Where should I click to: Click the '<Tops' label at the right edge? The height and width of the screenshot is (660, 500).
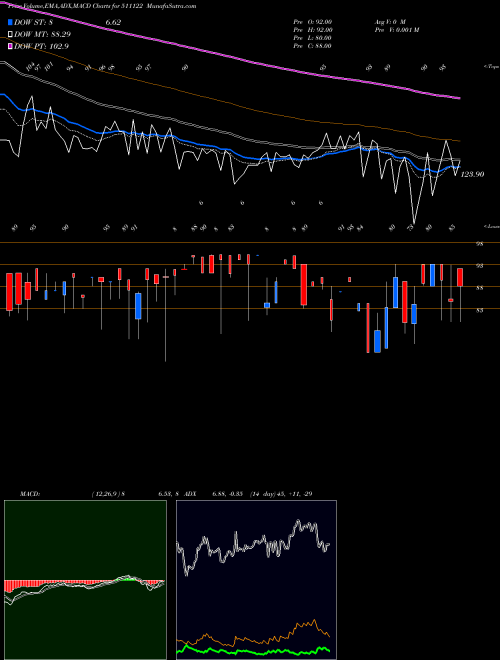point(491,67)
